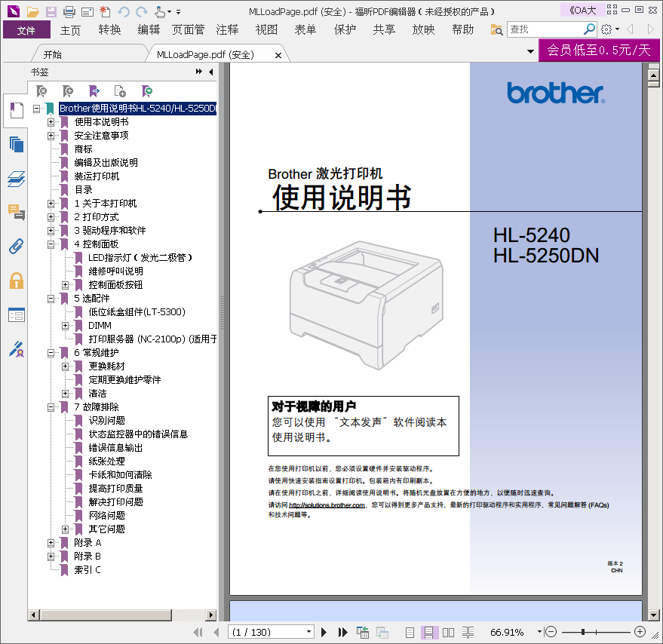663x644 pixels.
Task: Click the undo arrow icon
Action: [x=124, y=12]
